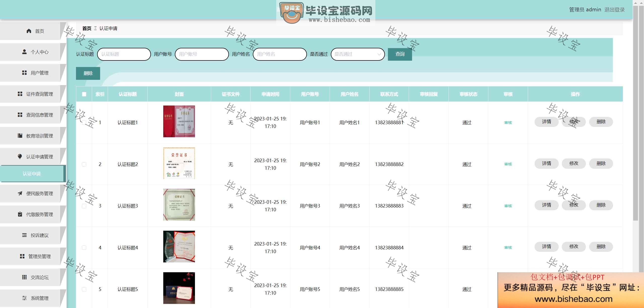Viewport: 644px width, 308px height.
Task: Click the clipboard icon beside 代缴服务管理
Action: click(x=20, y=214)
